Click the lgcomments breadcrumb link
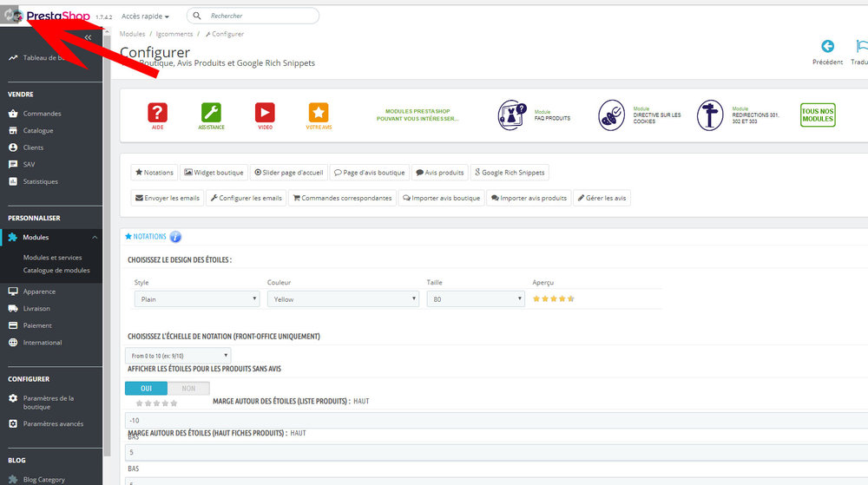 tap(174, 35)
